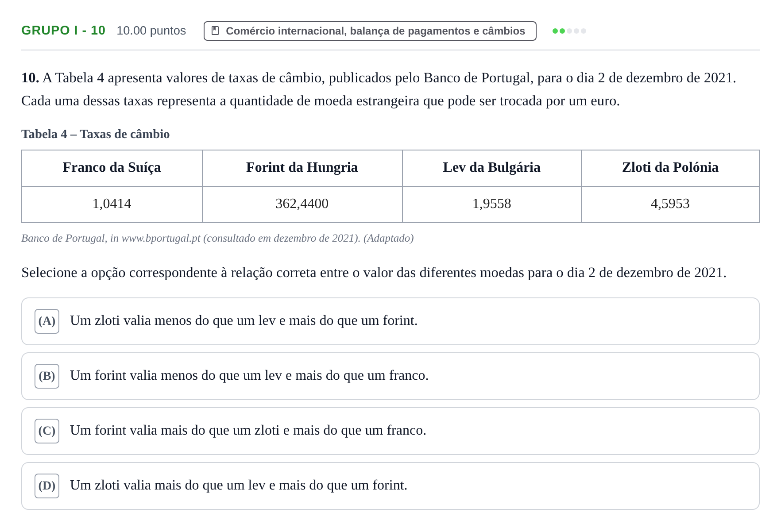Select option letter (C) badge
Screen dimensions: 781x532
tap(47, 431)
